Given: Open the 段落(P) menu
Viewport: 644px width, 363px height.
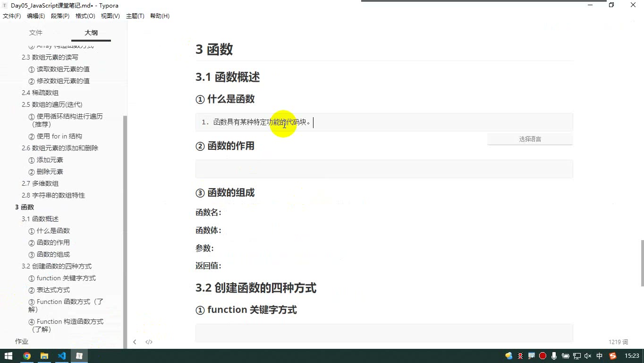Looking at the screenshot, I should pos(60,16).
